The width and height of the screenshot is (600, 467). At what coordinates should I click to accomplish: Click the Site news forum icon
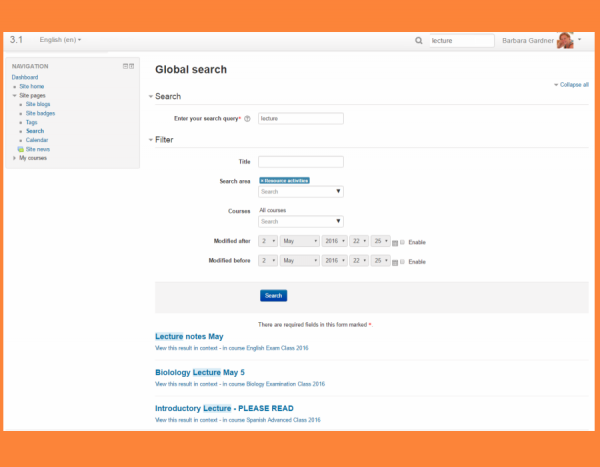21,149
